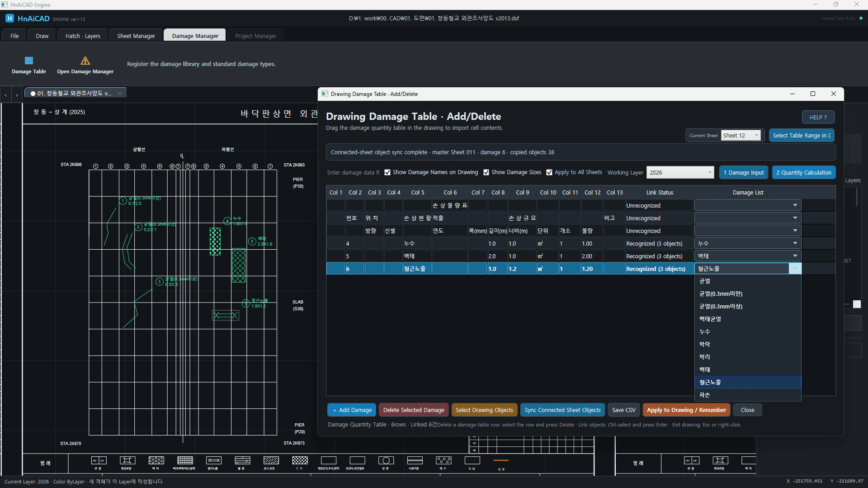Viewport: 868px width, 488px height.
Task: Click Delete Selected Damage button
Action: click(414, 410)
